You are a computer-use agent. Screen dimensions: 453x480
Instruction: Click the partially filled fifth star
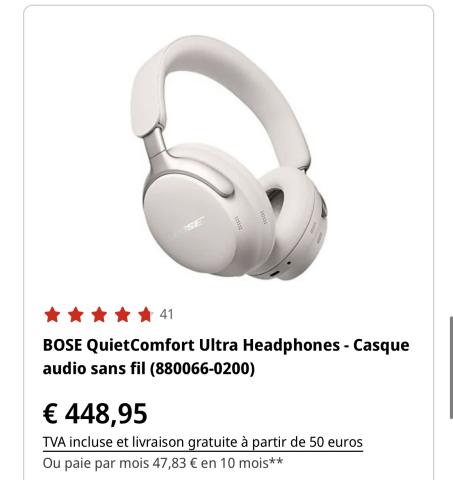(146, 315)
